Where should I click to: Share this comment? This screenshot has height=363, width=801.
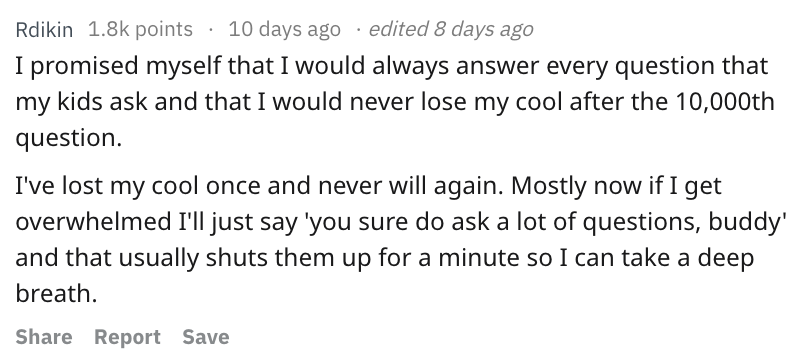44,337
